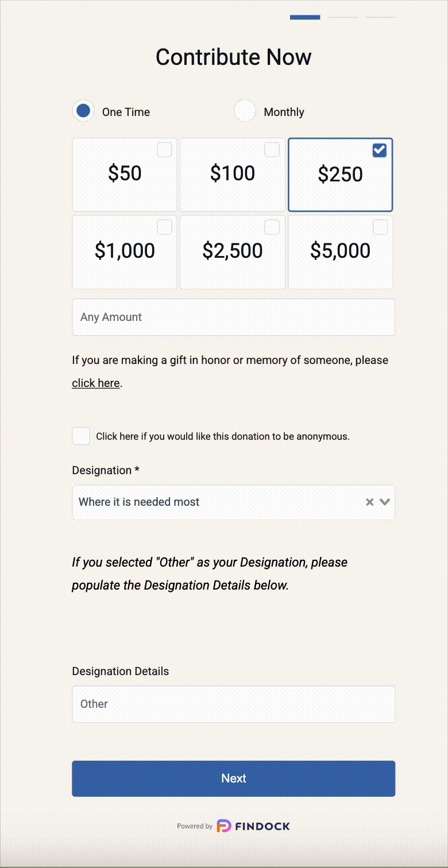
Task: Select the Monthly donation option
Action: (x=245, y=111)
